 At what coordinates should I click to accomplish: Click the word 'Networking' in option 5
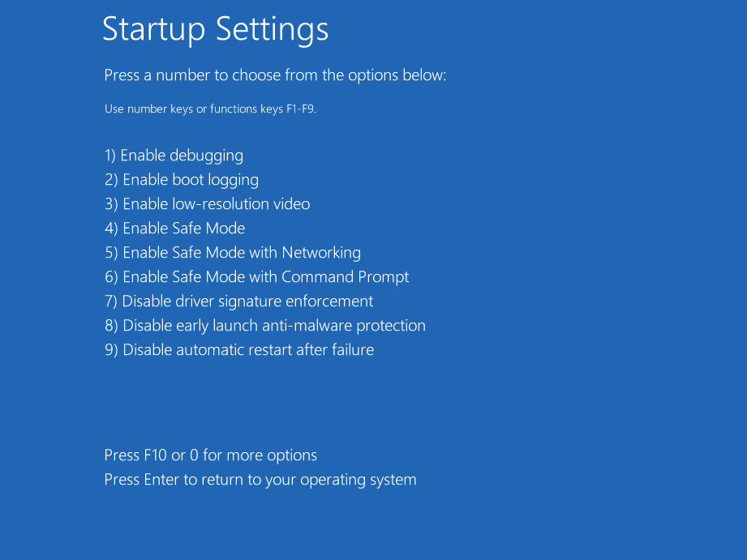point(321,253)
